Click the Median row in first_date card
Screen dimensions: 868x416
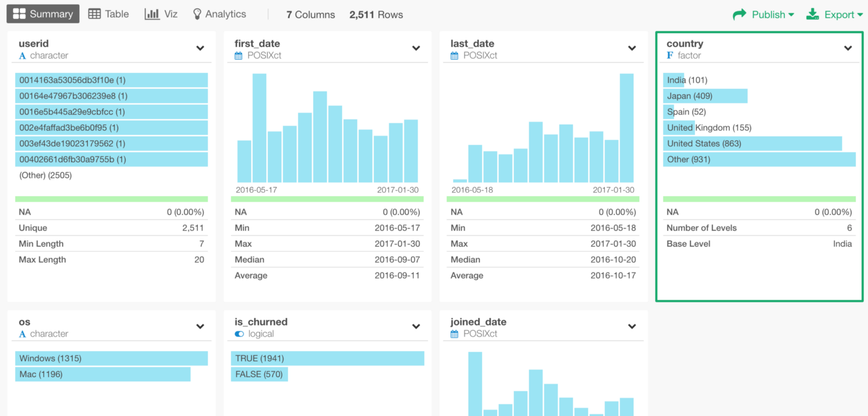coord(328,259)
